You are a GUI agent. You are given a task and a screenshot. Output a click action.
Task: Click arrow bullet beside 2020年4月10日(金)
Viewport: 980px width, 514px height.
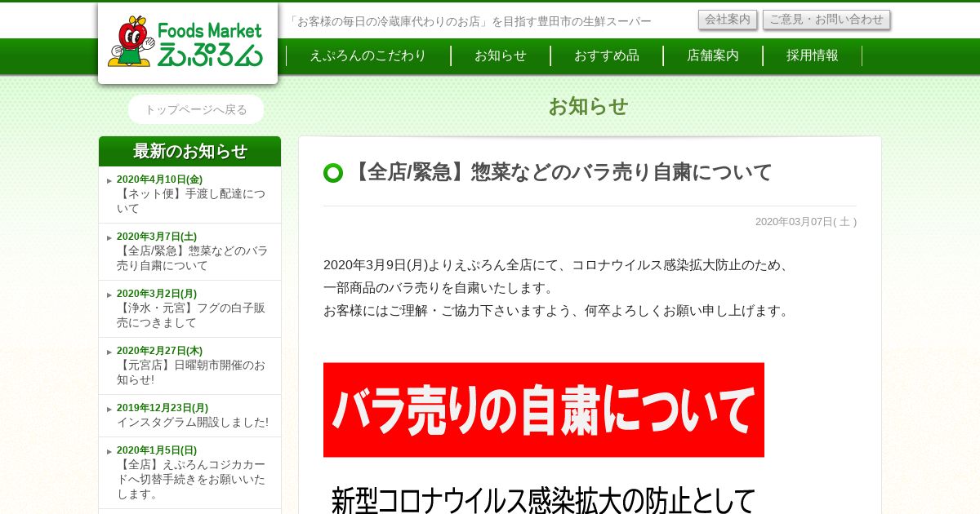pyautogui.click(x=109, y=180)
